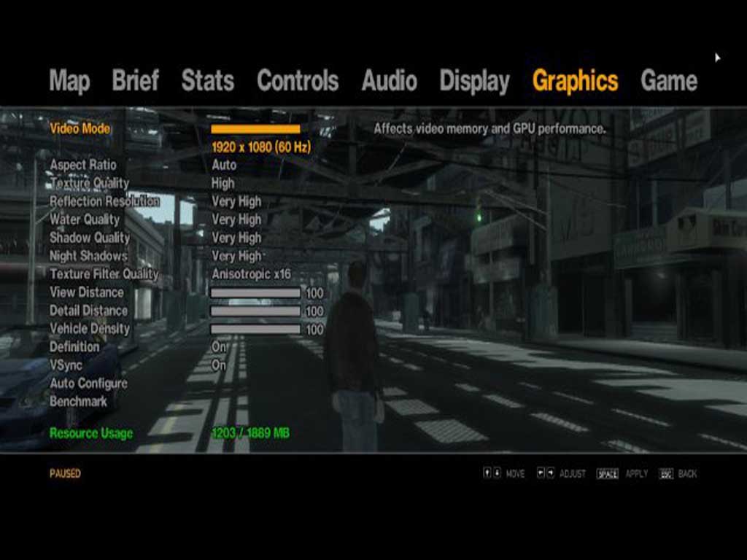
Task: Change the Texture Quality value High
Action: click(x=223, y=184)
